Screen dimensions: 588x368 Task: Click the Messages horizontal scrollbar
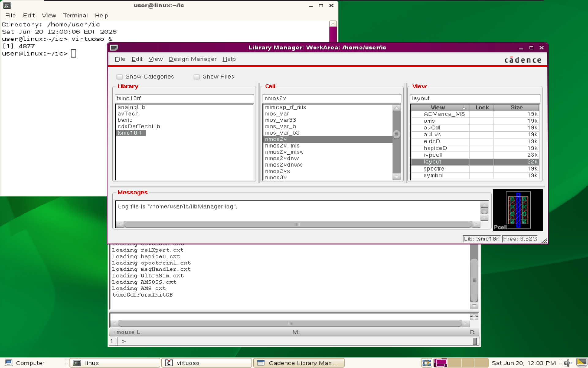298,225
